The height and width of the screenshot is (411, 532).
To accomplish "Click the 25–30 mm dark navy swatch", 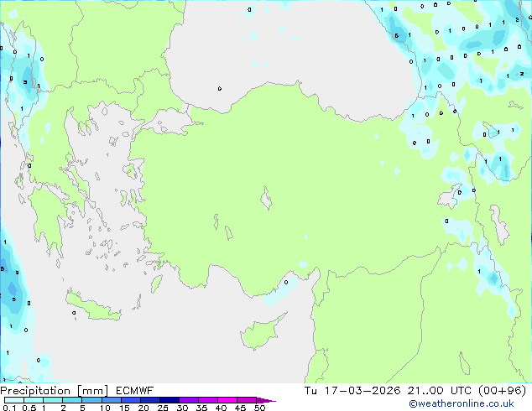I will [x=169, y=400].
